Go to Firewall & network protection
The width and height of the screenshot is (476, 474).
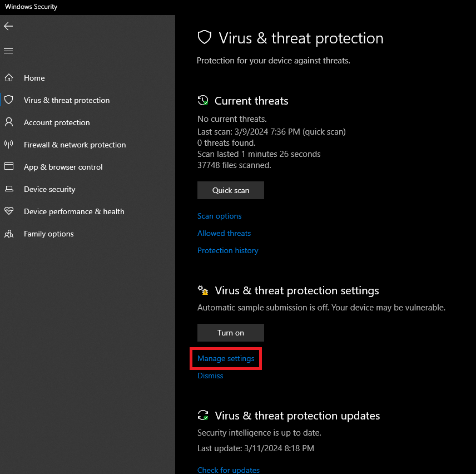point(75,145)
